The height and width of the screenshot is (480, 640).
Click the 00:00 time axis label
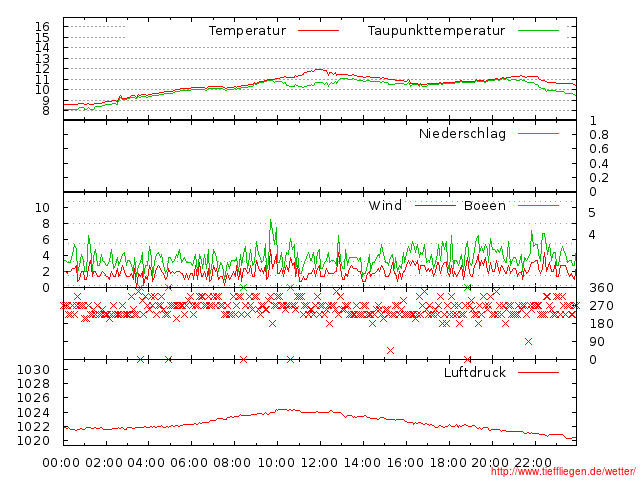tap(61, 462)
